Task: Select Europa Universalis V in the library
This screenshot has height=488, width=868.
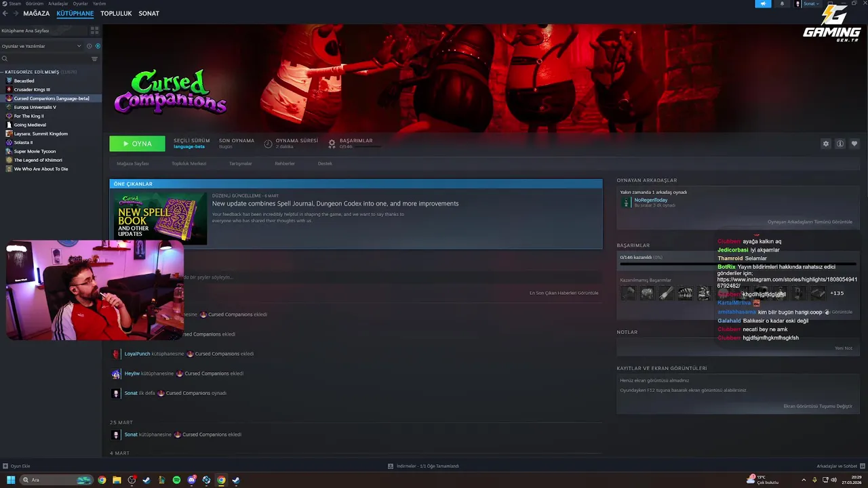Action: point(51,107)
